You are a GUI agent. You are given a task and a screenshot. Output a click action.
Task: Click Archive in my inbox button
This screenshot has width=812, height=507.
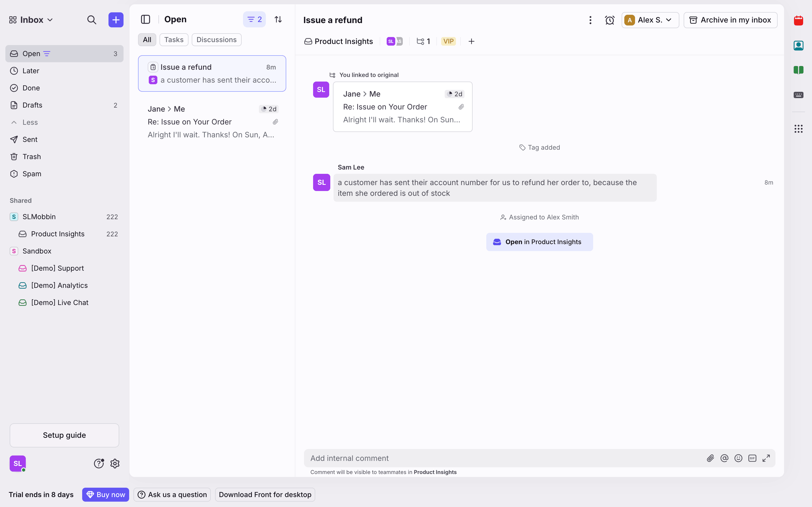(x=730, y=20)
